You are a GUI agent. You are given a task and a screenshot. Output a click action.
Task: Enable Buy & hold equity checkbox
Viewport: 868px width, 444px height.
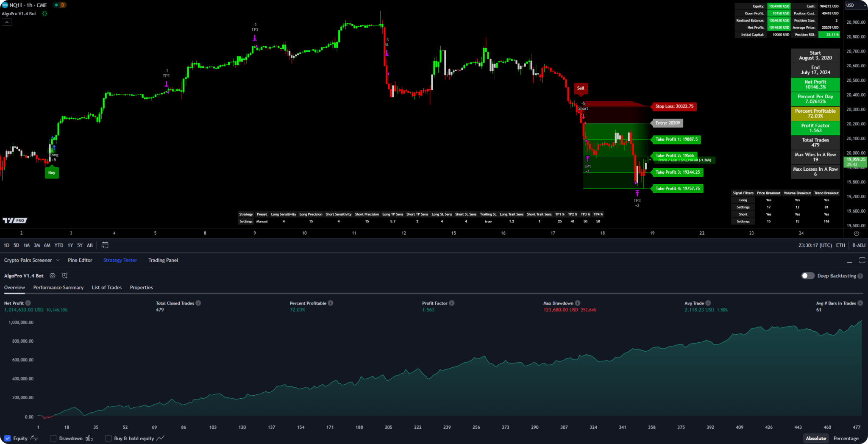tap(108, 438)
